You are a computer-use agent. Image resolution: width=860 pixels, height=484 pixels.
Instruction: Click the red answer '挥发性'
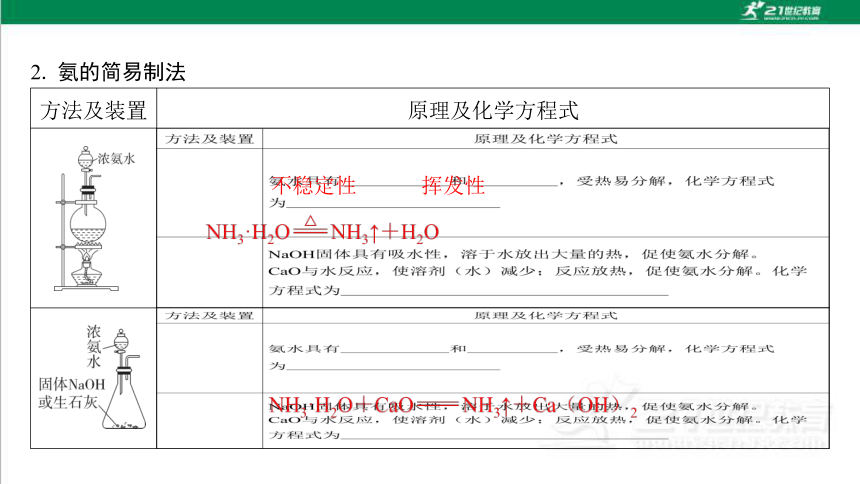click(x=454, y=185)
